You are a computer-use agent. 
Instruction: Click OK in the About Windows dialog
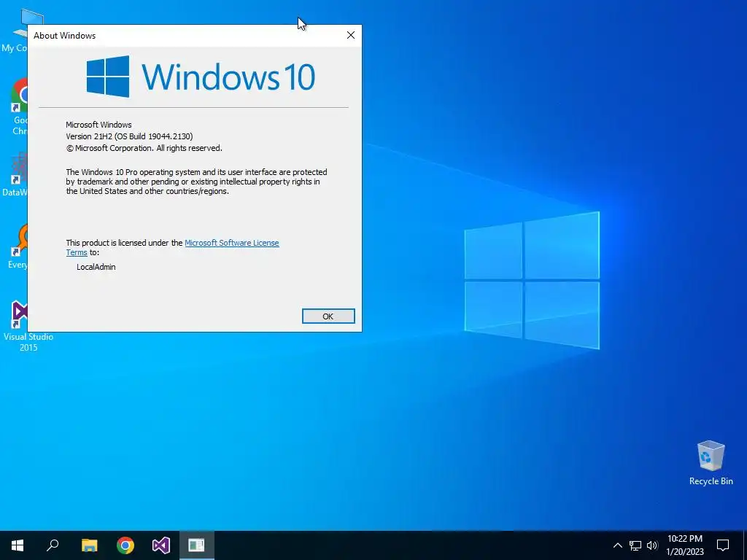tap(328, 316)
